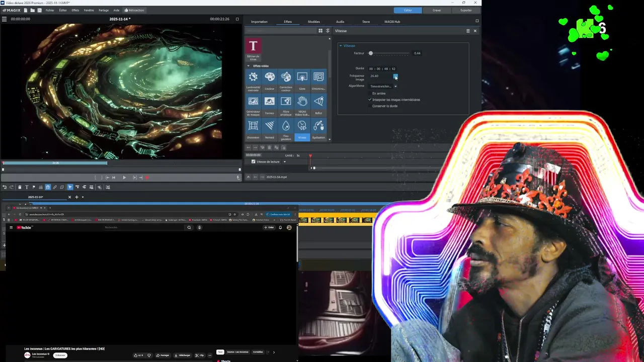Toggle the En arrière checkbox
644x362 pixels.
[x=370, y=94]
